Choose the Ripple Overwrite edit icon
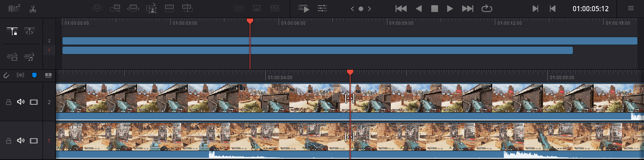This screenshot has width=644, height=160. pyautogui.click(x=133, y=8)
